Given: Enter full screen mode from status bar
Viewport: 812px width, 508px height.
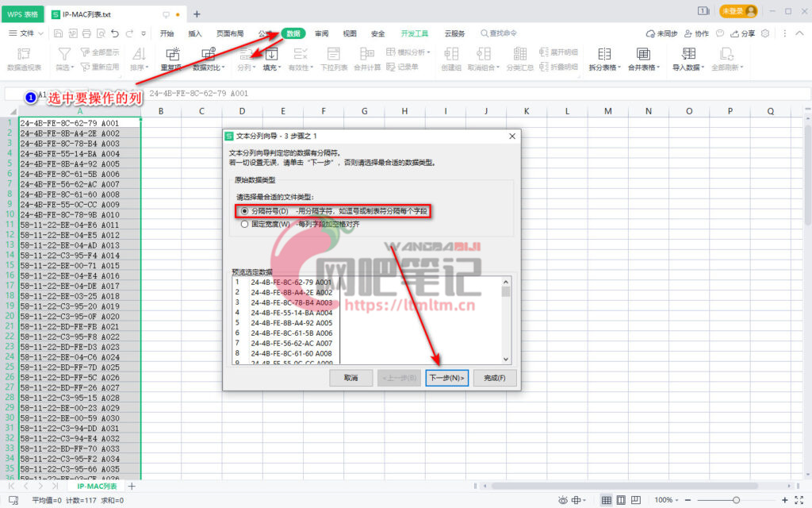Looking at the screenshot, I should (799, 500).
